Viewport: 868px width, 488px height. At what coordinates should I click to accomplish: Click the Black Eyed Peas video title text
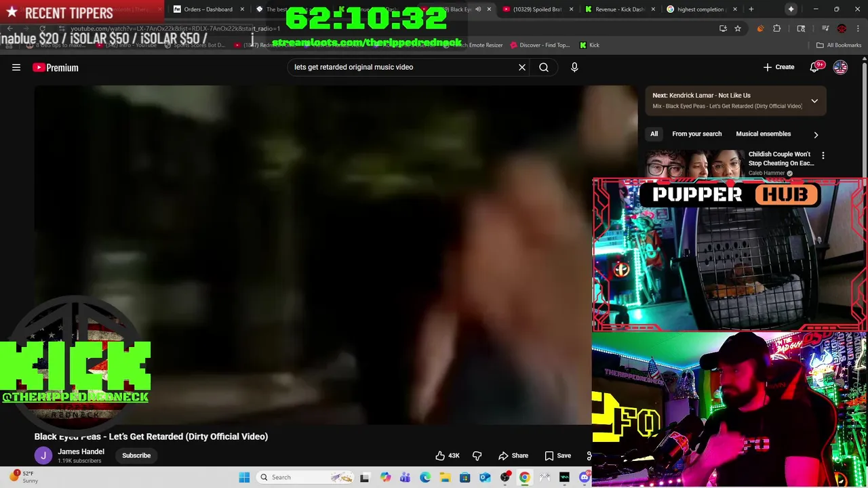151,436
